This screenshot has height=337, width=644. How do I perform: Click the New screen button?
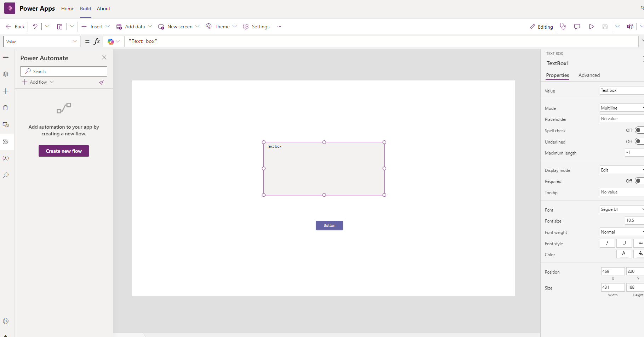pyautogui.click(x=179, y=27)
